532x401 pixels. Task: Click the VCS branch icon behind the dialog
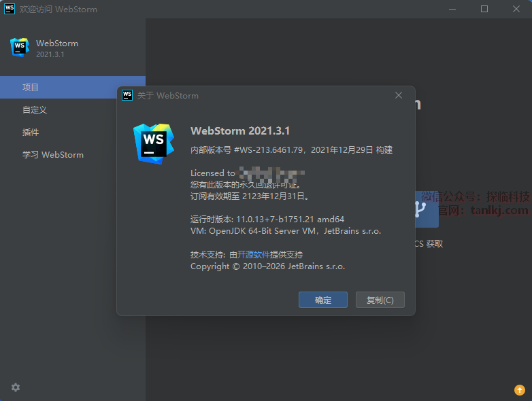[427, 209]
